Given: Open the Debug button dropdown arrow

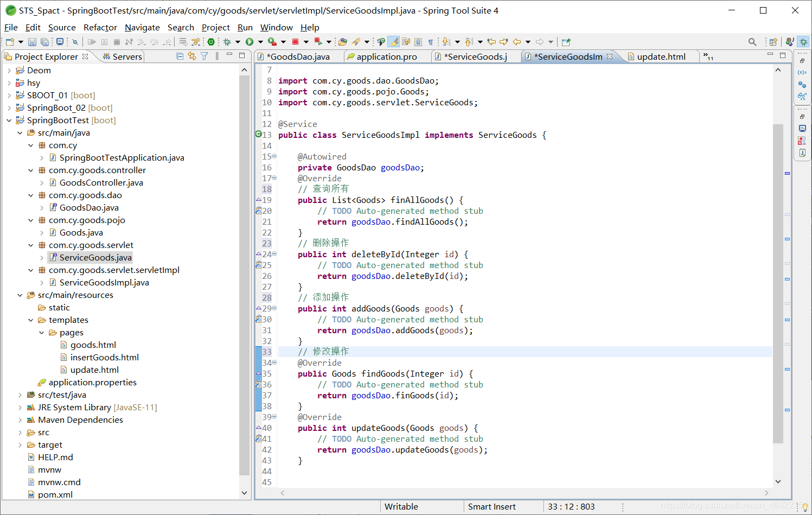Looking at the screenshot, I should [238, 42].
